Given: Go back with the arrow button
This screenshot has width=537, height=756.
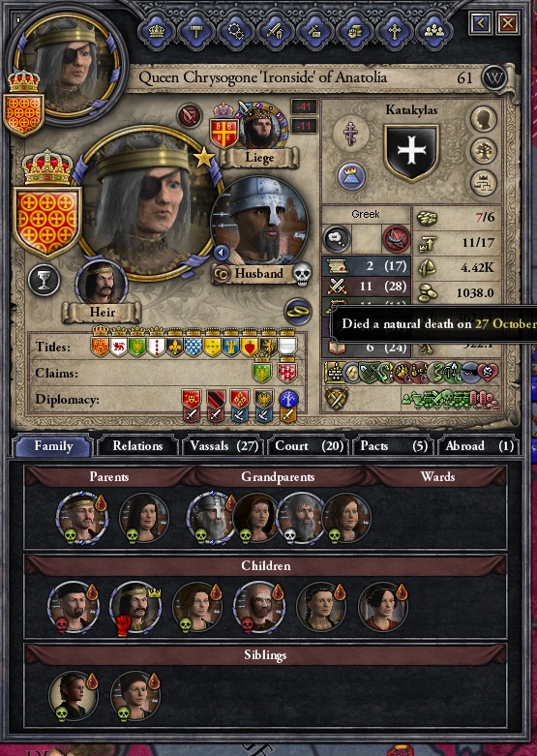Looking at the screenshot, I should point(480,22).
